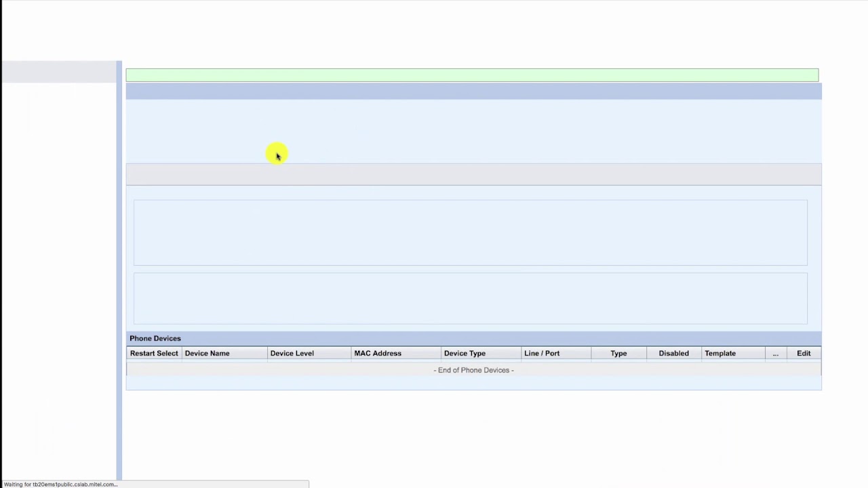Image resolution: width=868 pixels, height=488 pixels.
Task: Click the Phone Devices section title
Action: (x=155, y=338)
